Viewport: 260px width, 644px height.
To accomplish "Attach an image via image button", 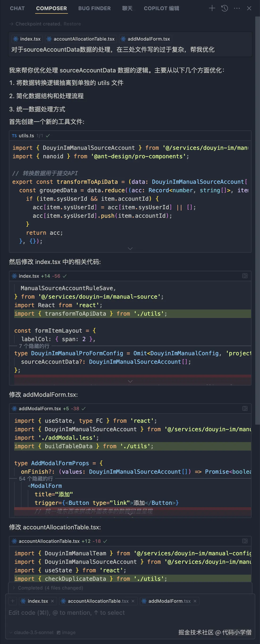I will point(66,632).
